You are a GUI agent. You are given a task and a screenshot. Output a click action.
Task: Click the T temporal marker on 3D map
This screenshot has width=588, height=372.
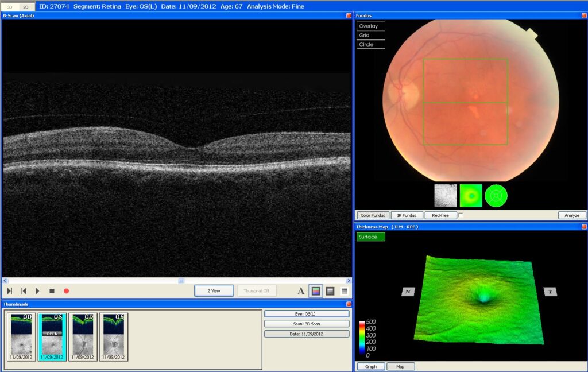click(550, 292)
